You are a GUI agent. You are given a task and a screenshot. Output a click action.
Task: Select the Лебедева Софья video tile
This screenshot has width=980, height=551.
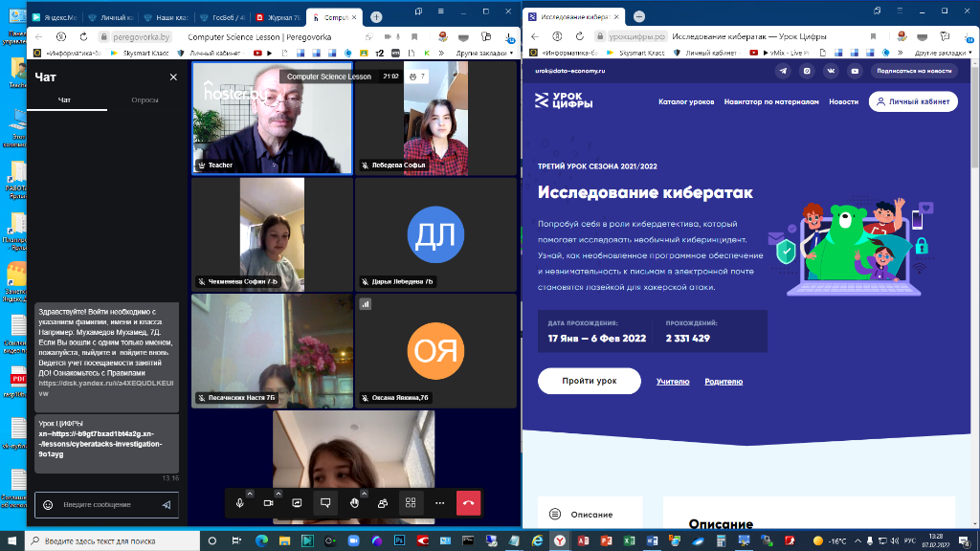point(435,118)
